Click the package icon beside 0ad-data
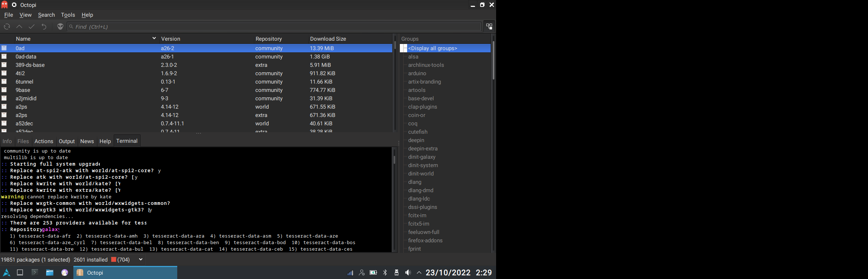Image resolution: width=868 pixels, height=279 pixels. (x=4, y=56)
